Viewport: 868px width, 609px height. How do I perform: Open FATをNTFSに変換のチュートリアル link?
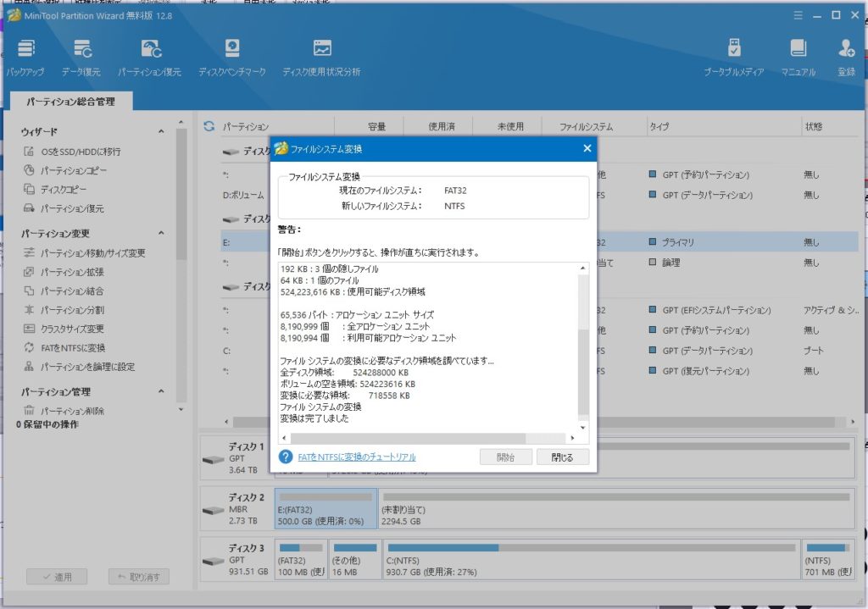357,457
